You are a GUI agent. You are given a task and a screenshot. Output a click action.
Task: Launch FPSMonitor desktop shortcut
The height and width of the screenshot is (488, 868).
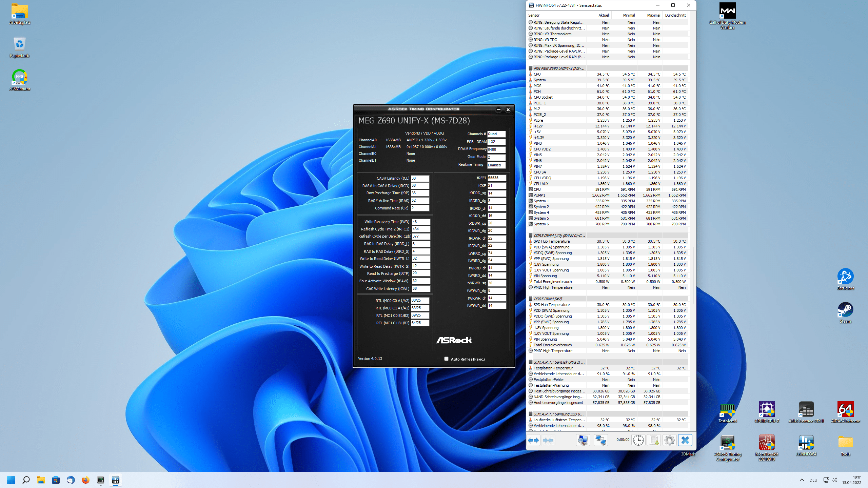pos(20,80)
